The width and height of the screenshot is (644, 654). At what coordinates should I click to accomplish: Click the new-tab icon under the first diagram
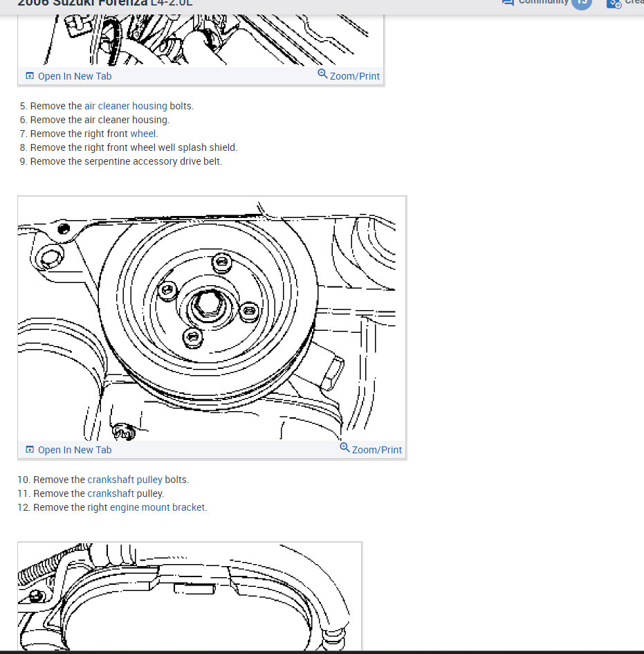pos(30,76)
